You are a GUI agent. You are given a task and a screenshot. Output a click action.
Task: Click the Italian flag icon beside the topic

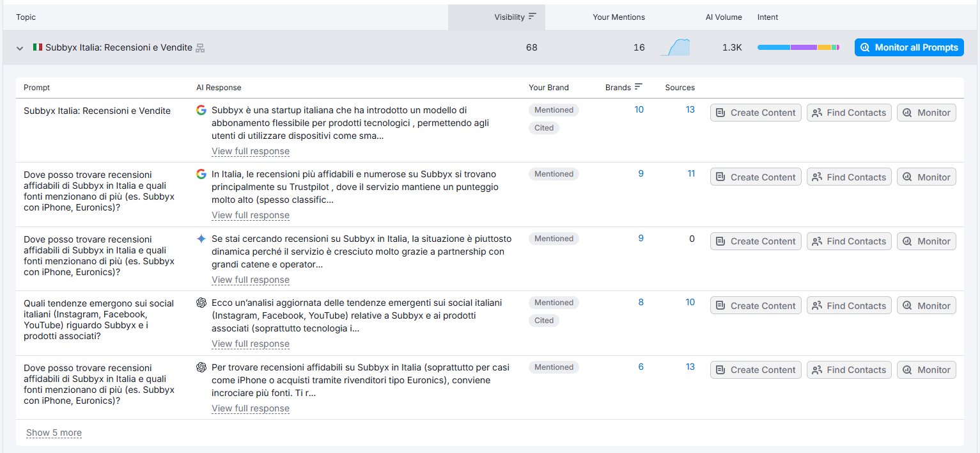pos(38,47)
